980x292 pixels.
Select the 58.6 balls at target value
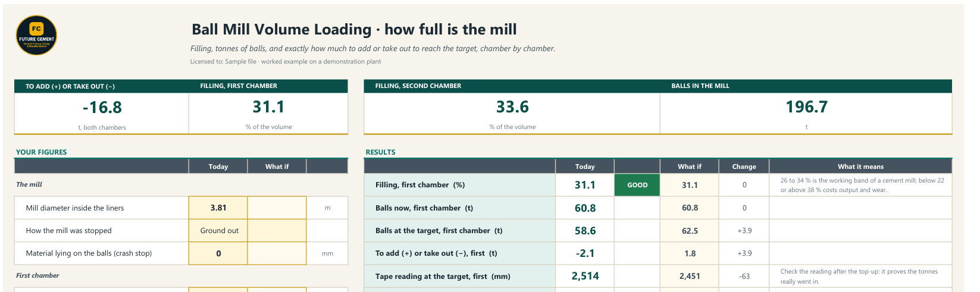(x=585, y=231)
